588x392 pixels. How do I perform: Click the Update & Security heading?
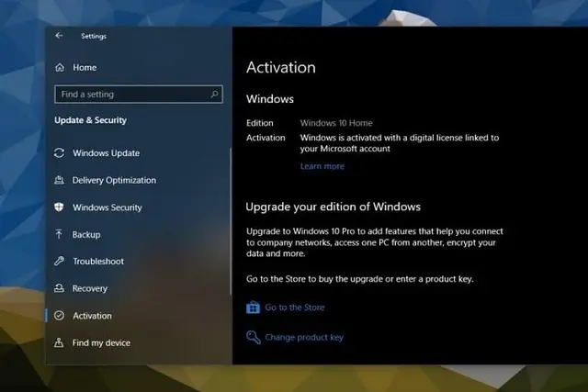coord(90,120)
